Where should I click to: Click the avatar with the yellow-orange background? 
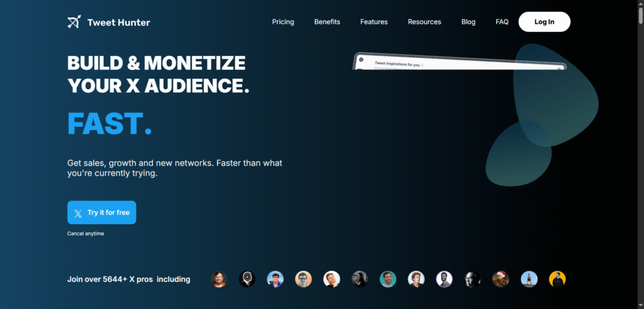tap(557, 279)
